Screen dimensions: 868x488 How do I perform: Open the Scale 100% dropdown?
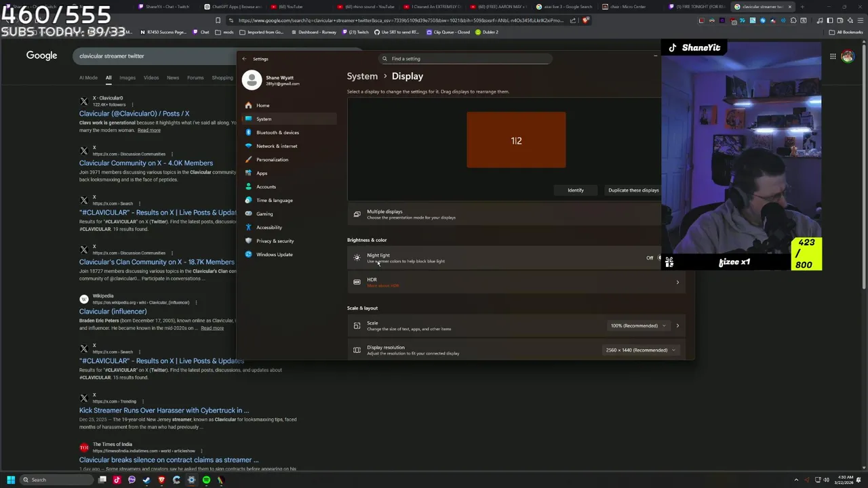click(637, 326)
